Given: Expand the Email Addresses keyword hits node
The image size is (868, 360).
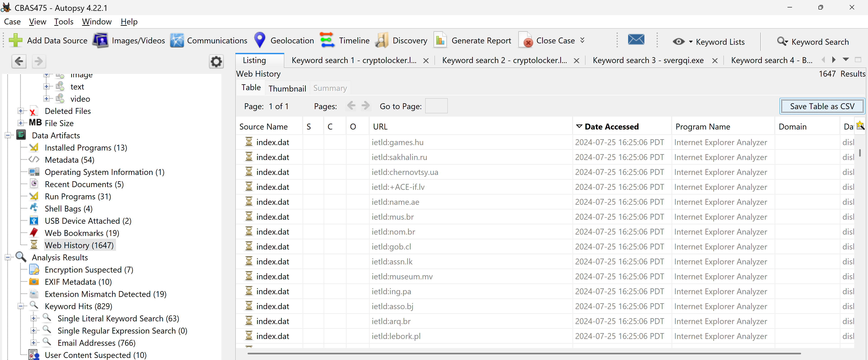Looking at the screenshot, I should pos(33,343).
